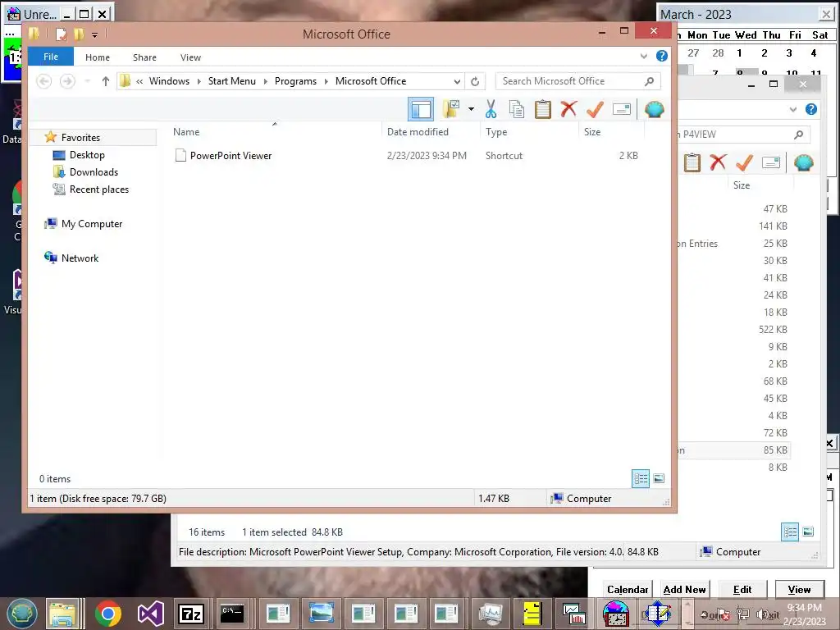
Task: Open Command Prompt from the taskbar
Action: pos(232,614)
